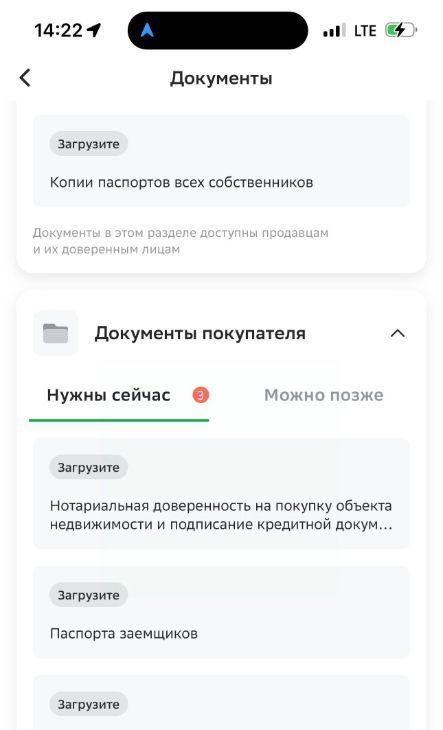This screenshot has height=730, width=443.
Task: Switch to the Можно позже tab
Action: point(324,395)
